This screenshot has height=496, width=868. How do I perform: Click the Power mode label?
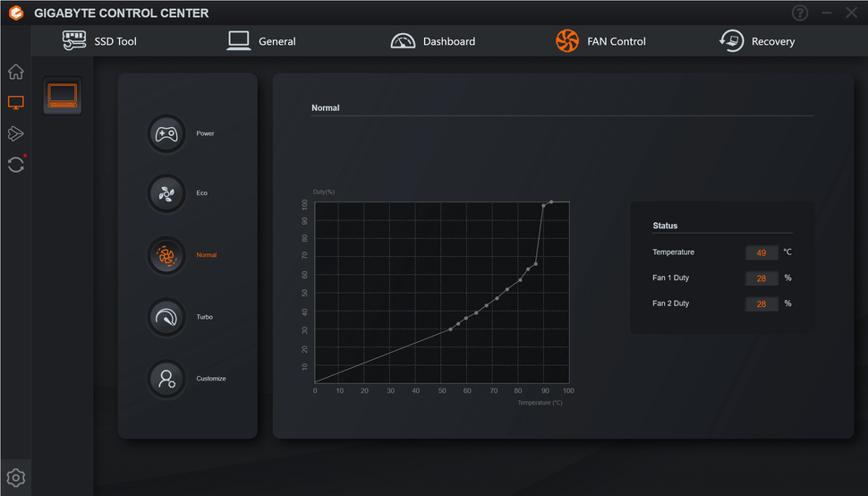205,133
